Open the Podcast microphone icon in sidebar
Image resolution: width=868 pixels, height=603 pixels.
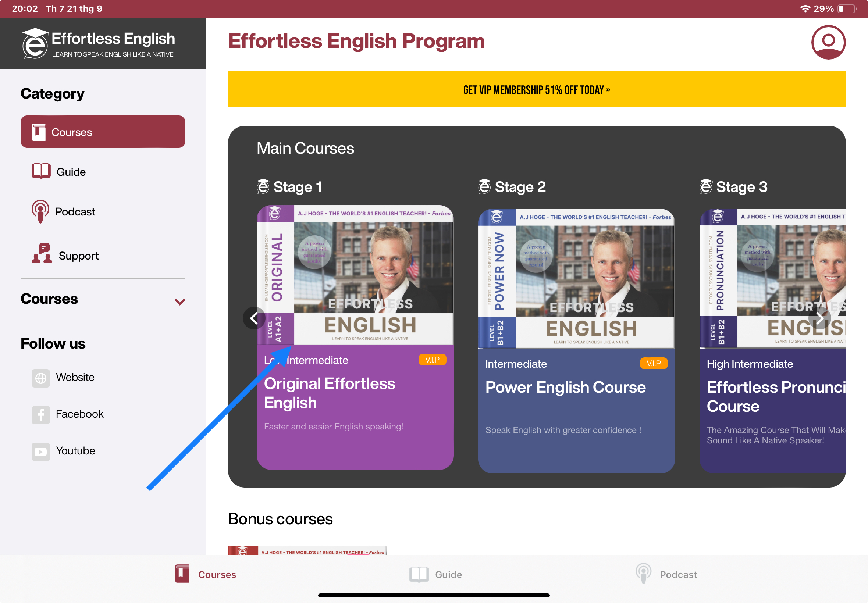point(40,211)
